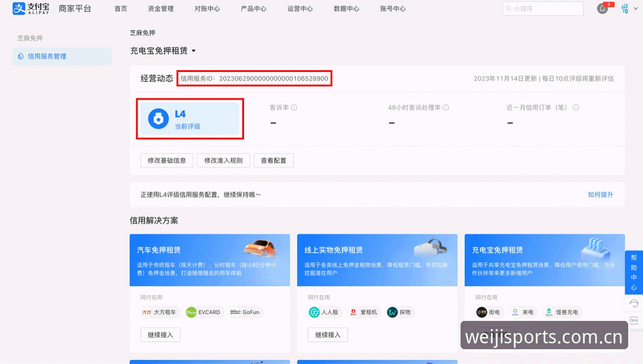
Task: Click 查看配置 button
Action: tap(274, 160)
